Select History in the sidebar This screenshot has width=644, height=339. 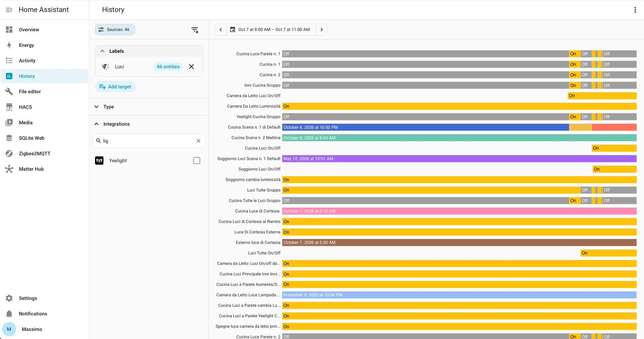[44, 76]
